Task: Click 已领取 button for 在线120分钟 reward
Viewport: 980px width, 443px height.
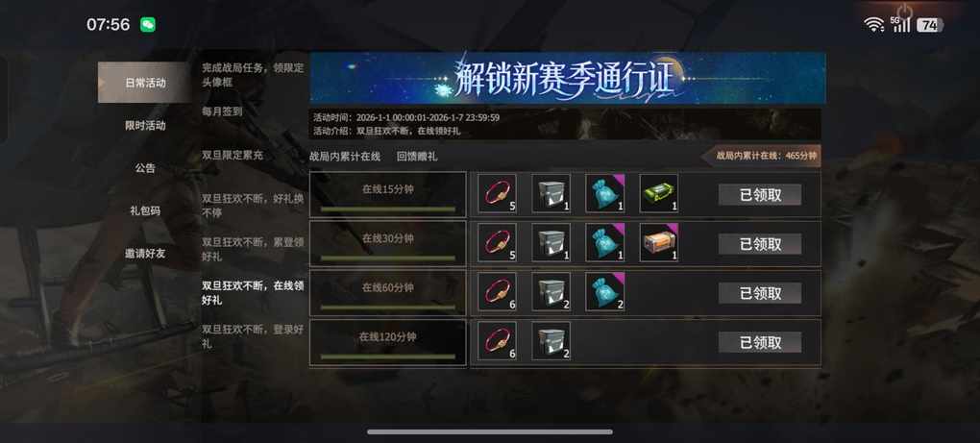Action: coord(760,342)
